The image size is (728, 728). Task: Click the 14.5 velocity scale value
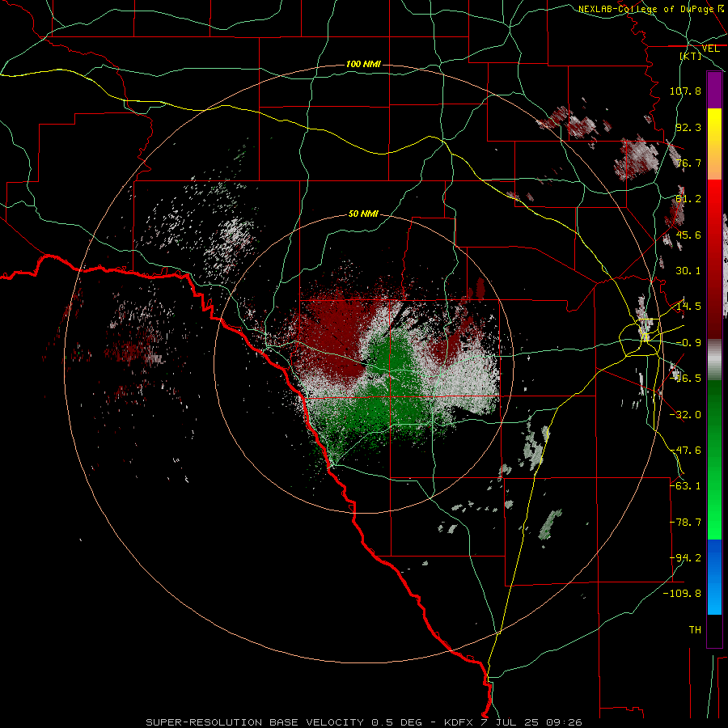pos(688,307)
